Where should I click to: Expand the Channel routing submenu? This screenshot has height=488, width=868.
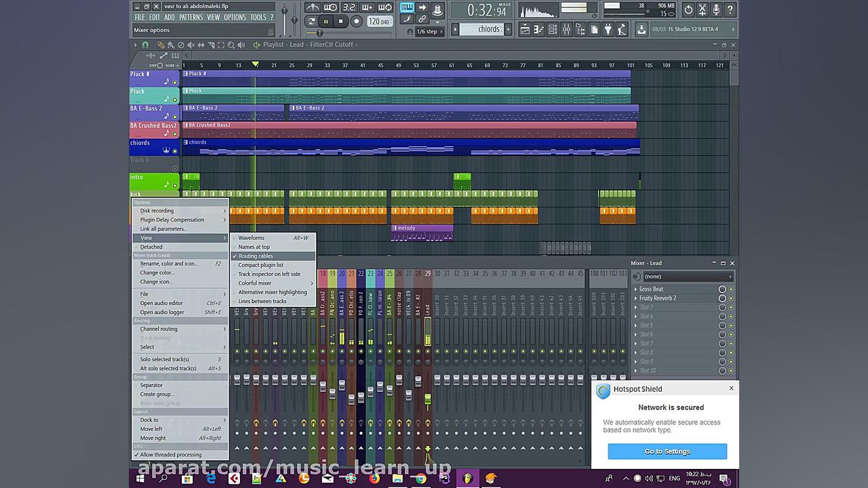(159, 329)
